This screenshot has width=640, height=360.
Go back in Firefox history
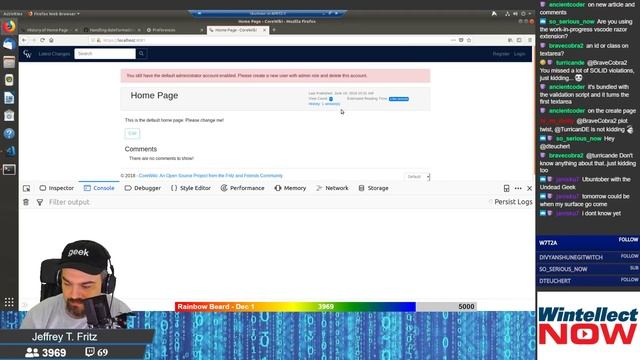24,40
